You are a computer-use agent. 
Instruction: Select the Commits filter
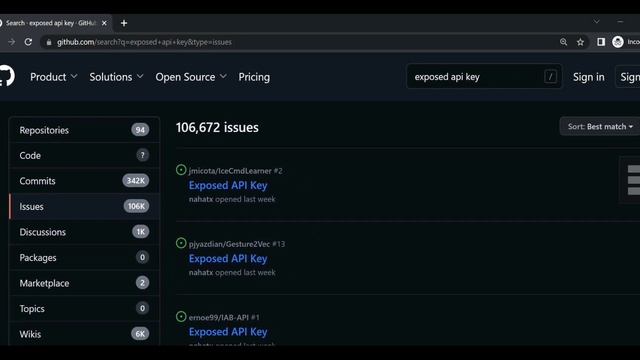pos(84,181)
